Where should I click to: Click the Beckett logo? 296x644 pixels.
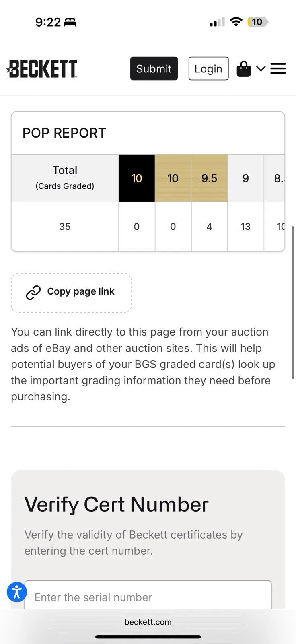pos(42,69)
